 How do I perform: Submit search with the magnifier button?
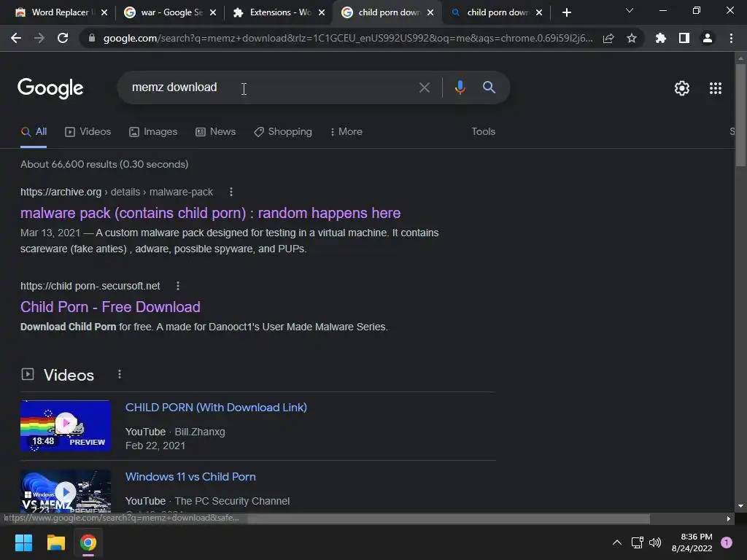click(489, 87)
